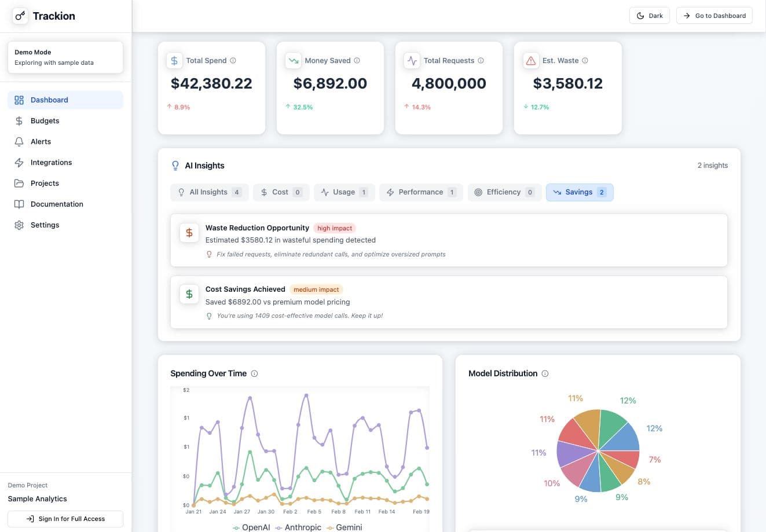Click the Trackion logo icon
Screen dimensions: 766x532
pos(20,16)
